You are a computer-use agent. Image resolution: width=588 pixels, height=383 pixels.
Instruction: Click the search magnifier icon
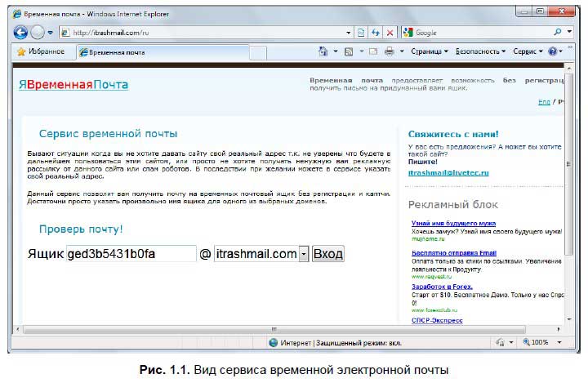559,33
